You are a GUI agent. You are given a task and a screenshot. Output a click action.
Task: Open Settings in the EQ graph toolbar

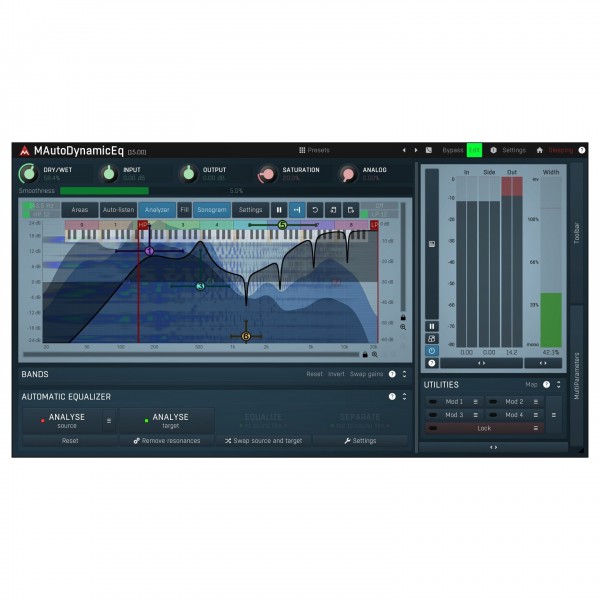click(x=250, y=210)
